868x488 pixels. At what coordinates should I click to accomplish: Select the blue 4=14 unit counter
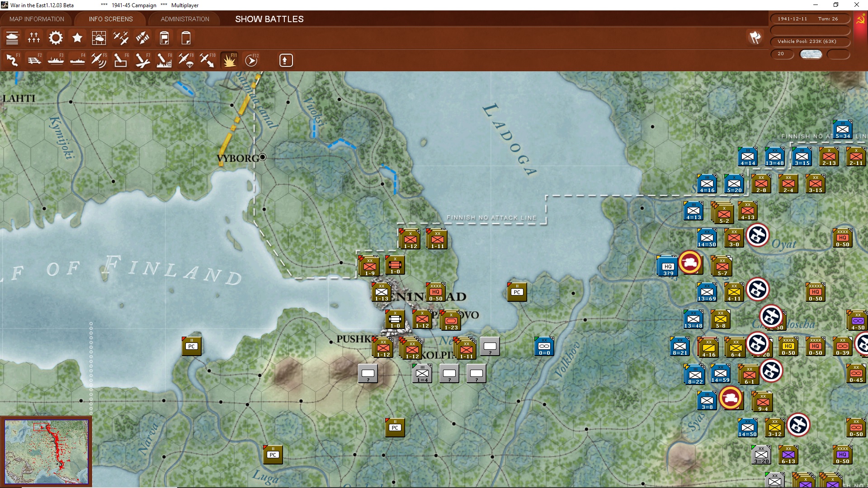pos(748,157)
